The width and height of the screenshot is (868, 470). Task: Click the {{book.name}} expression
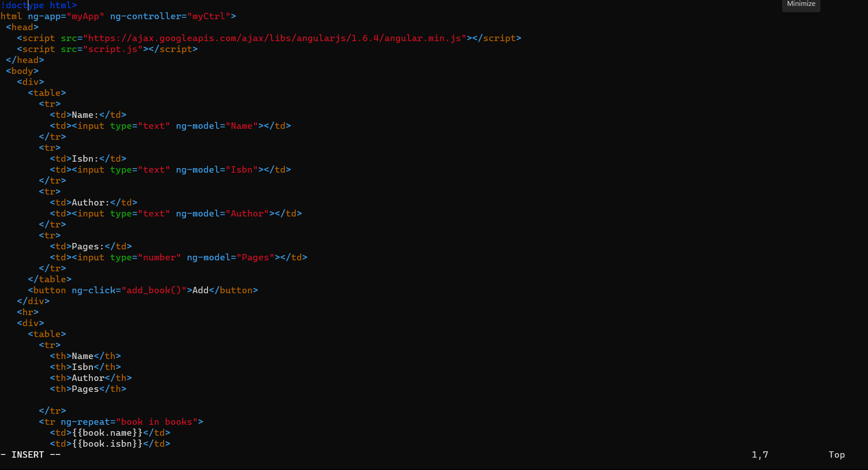[107, 433]
